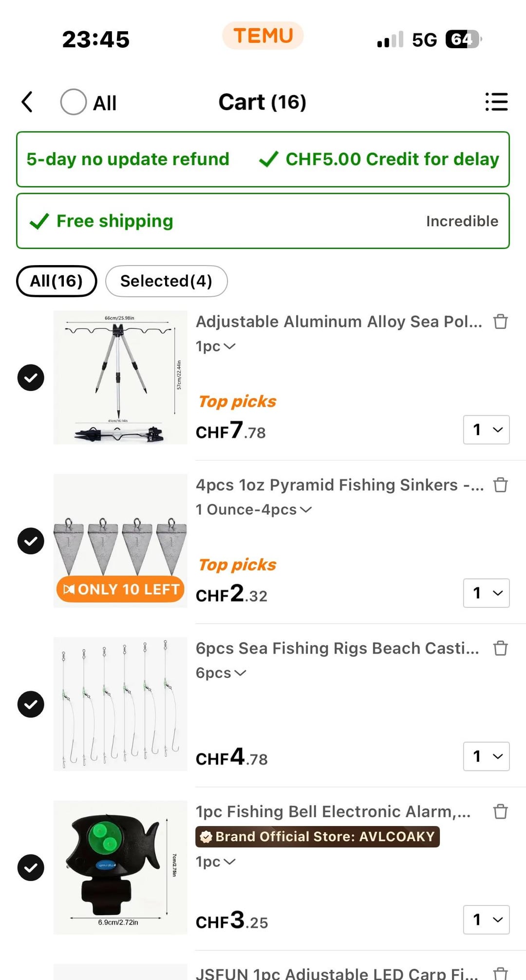Expand the 1 Ounce-4pcs variant selector
The height and width of the screenshot is (980, 526).
tap(253, 510)
